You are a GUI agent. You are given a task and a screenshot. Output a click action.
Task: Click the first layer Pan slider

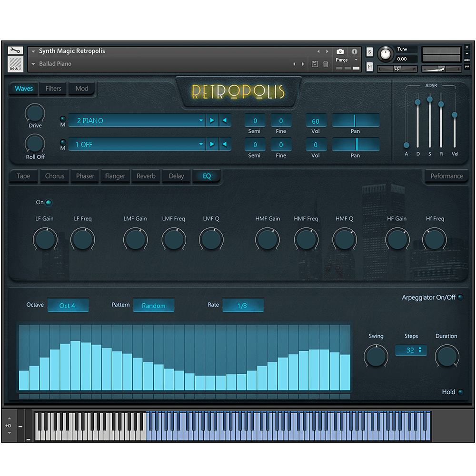pyautogui.click(x=356, y=120)
